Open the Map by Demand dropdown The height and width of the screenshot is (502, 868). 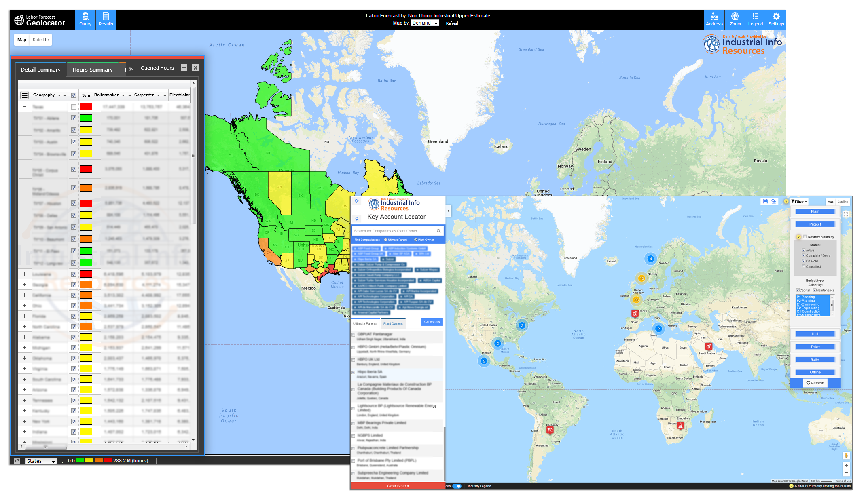[425, 23]
